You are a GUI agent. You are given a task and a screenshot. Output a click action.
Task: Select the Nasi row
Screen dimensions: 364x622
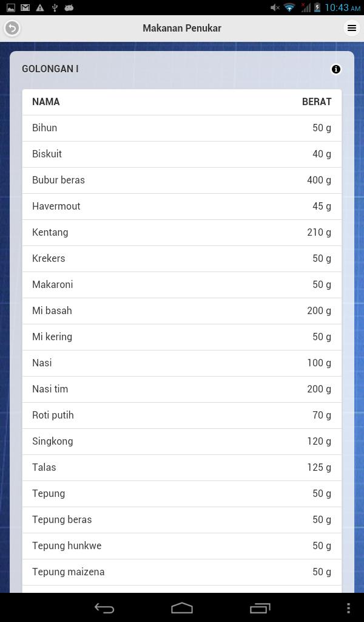pyautogui.click(x=182, y=363)
